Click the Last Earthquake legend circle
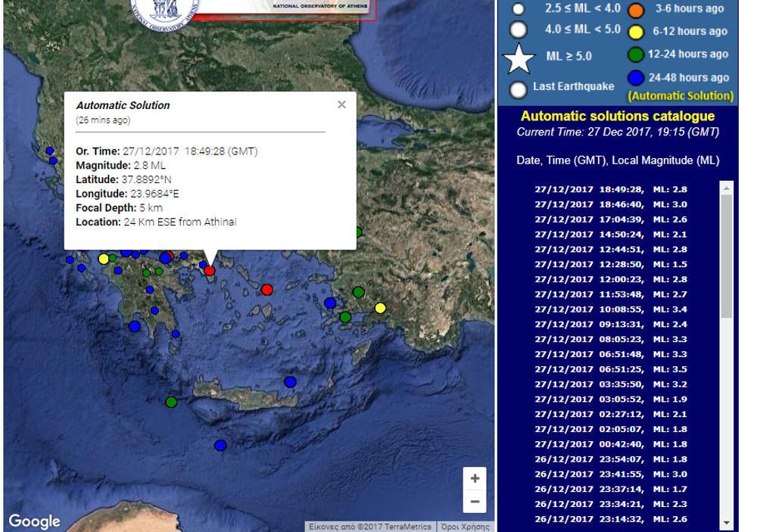This screenshot has width=757, height=532. 518,89
